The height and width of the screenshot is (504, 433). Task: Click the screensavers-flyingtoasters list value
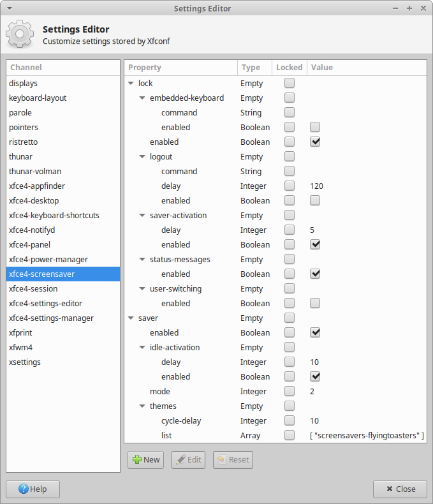[367, 436]
